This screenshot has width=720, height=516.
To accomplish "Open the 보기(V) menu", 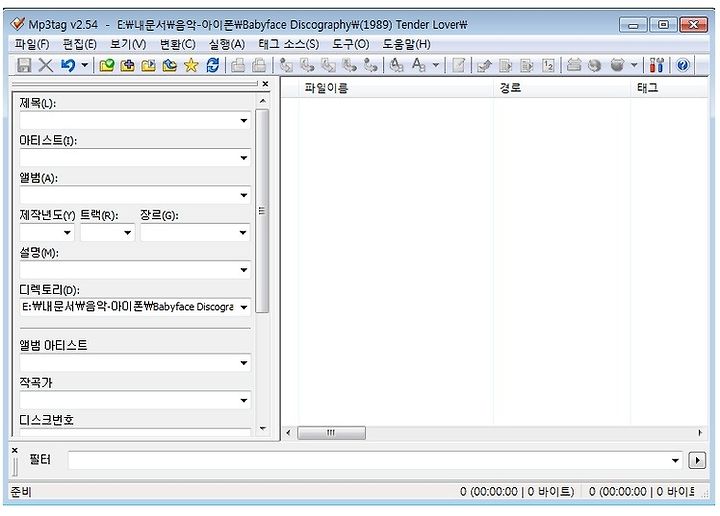I will pos(128,44).
